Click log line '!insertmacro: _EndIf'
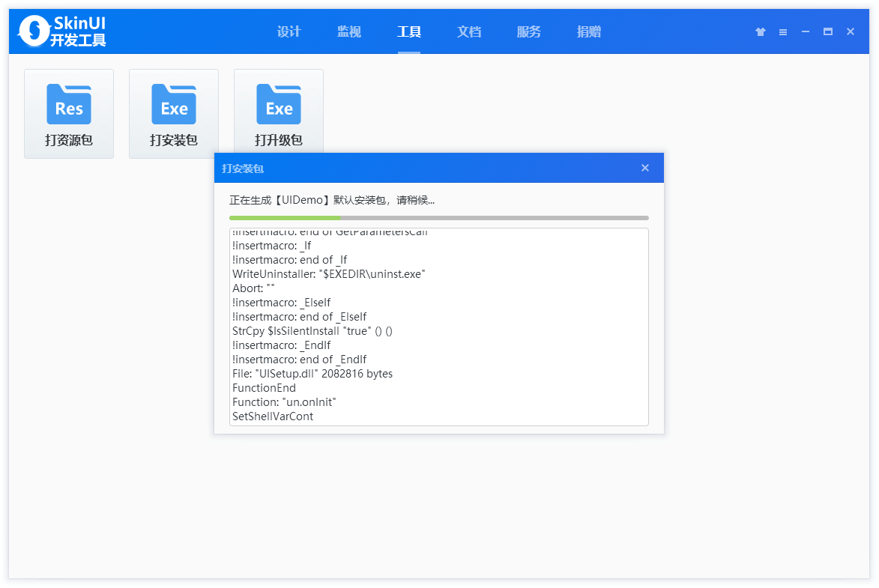 [282, 345]
